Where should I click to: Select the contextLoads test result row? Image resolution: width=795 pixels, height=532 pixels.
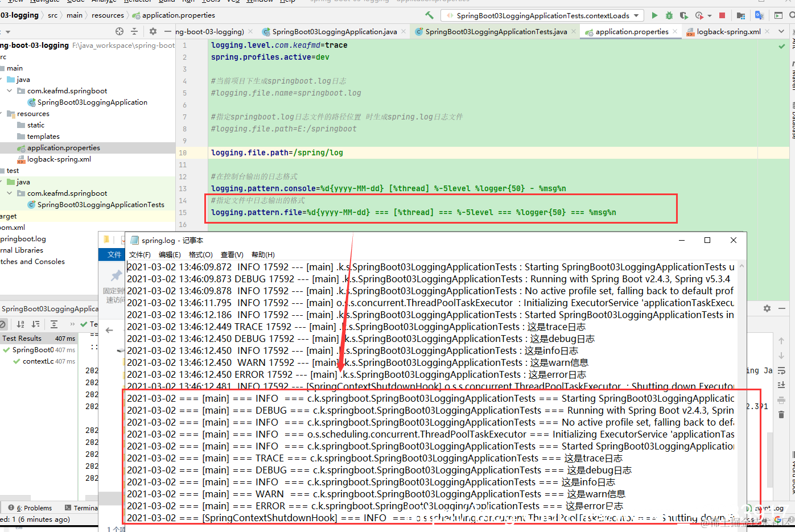[x=38, y=361]
